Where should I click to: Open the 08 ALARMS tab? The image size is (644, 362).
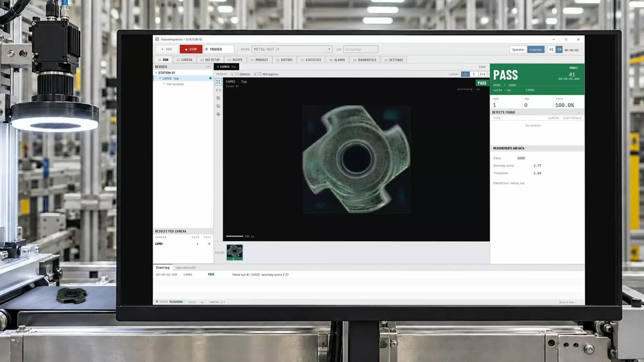pos(337,60)
